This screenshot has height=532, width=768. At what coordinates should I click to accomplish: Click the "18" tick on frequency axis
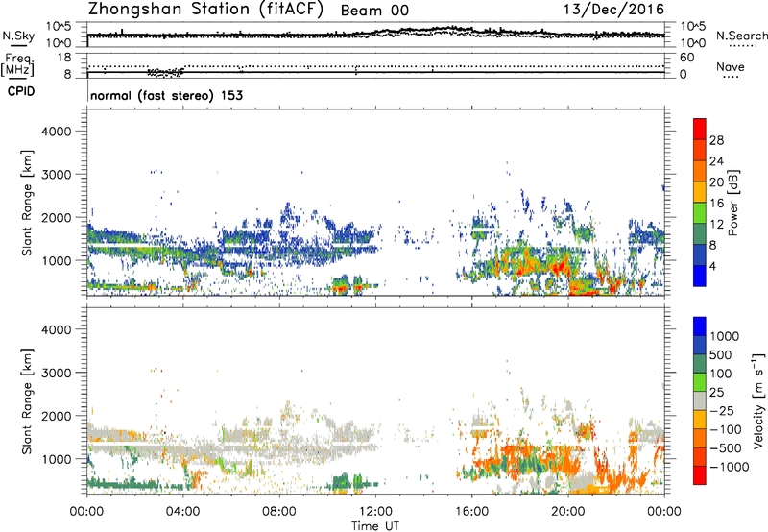[64, 58]
